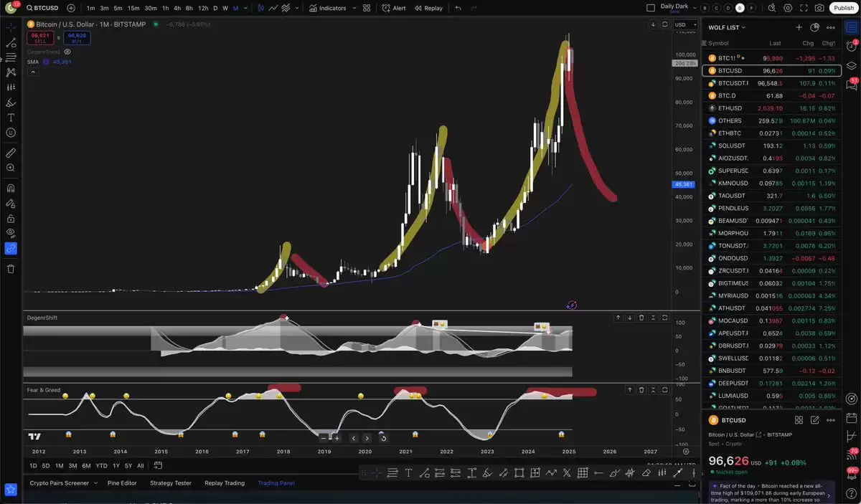Image resolution: width=861 pixels, height=504 pixels.
Task: Open the BTCUSD symbol search
Action: coord(42,8)
